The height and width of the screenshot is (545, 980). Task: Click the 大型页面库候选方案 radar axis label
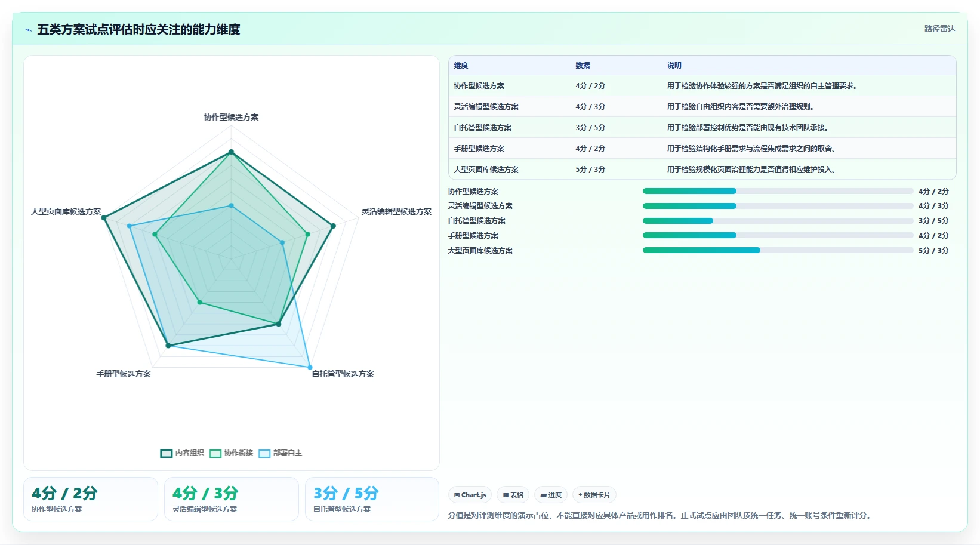pos(66,211)
